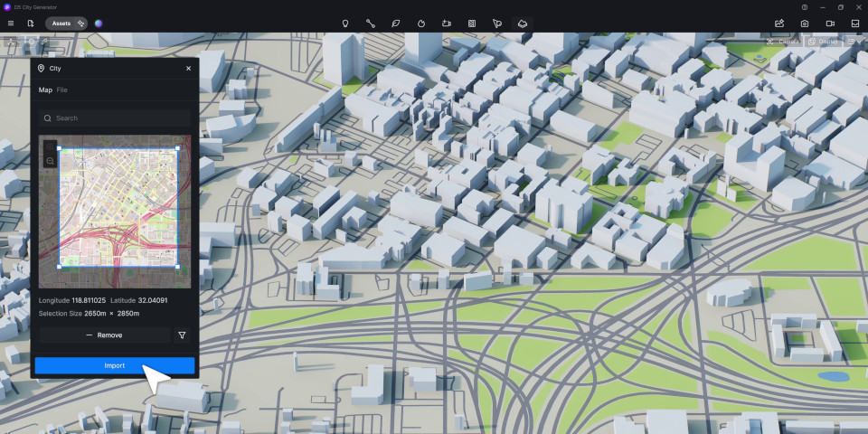Click the import file icon beside the menu

pos(31,24)
